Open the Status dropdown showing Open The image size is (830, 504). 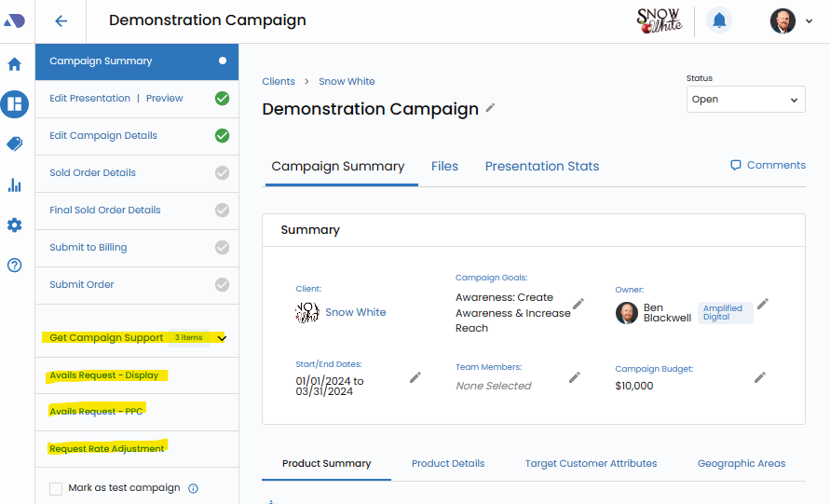click(x=745, y=100)
